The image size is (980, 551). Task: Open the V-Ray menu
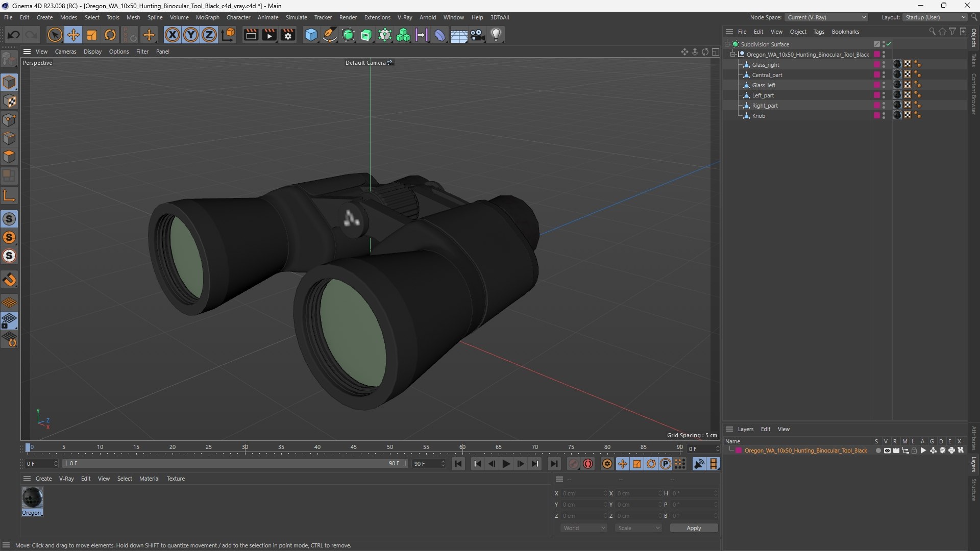[405, 17]
